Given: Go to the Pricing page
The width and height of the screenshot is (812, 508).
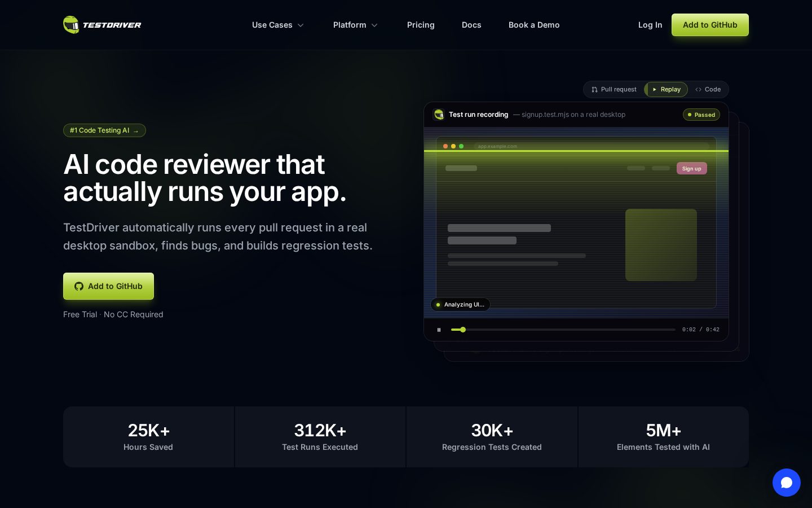Looking at the screenshot, I should [421, 25].
